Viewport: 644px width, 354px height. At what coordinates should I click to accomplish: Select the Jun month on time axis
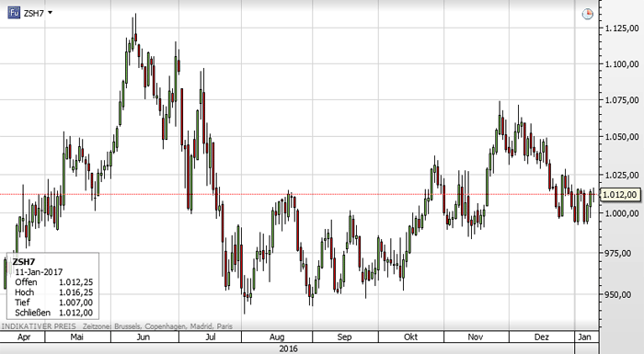click(x=143, y=337)
